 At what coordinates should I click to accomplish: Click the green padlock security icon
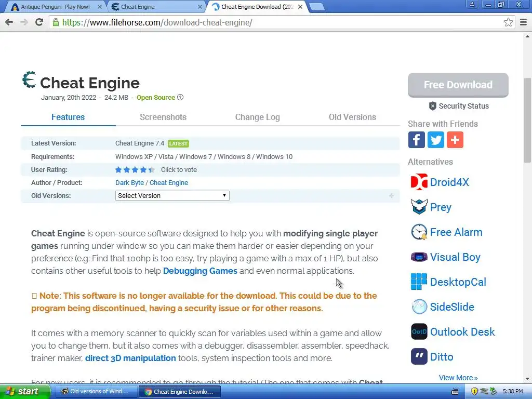(x=56, y=22)
